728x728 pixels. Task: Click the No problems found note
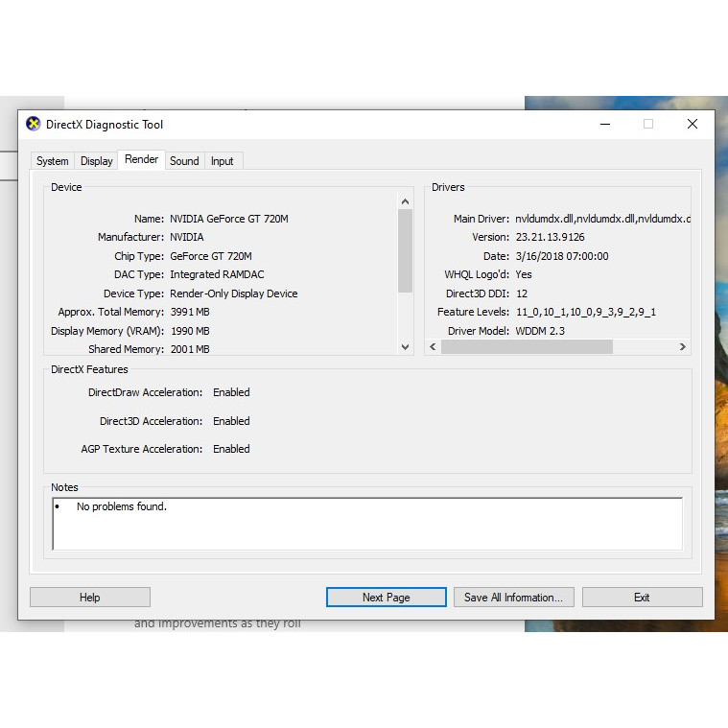[x=122, y=506]
